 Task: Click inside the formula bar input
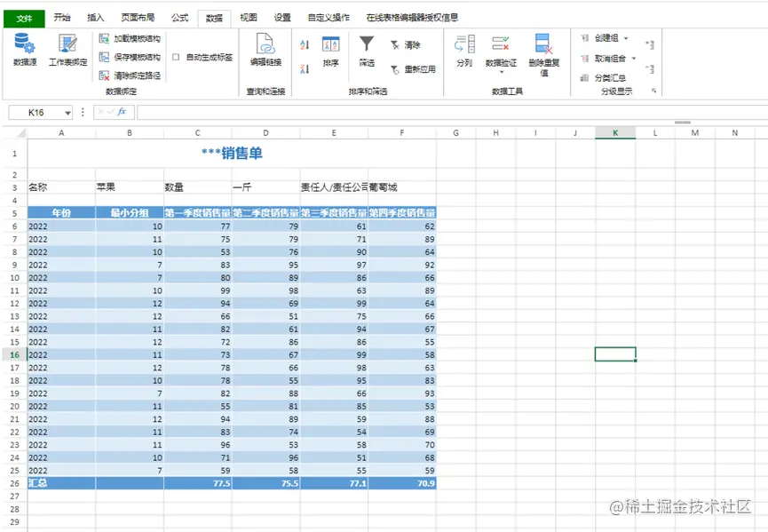click(452, 112)
